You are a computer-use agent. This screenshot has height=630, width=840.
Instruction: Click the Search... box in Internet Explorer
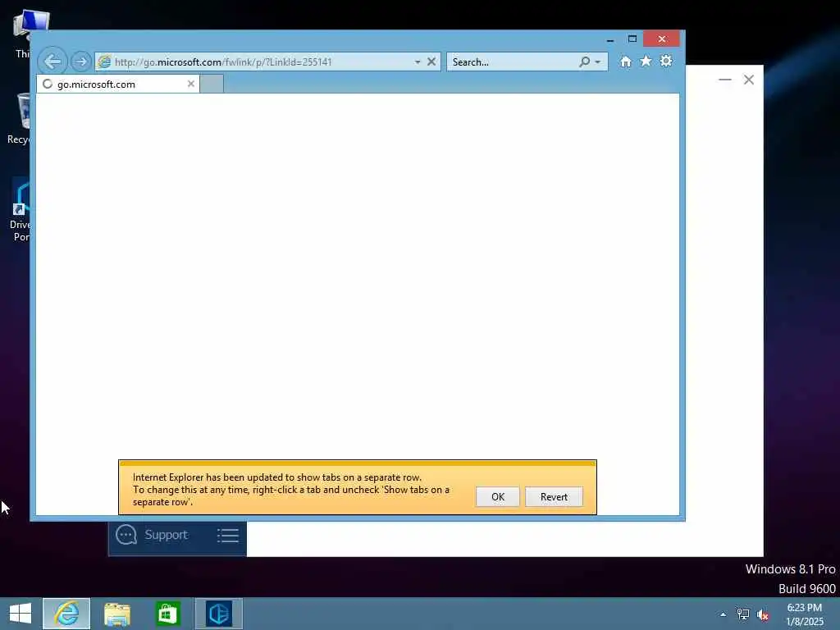(514, 62)
